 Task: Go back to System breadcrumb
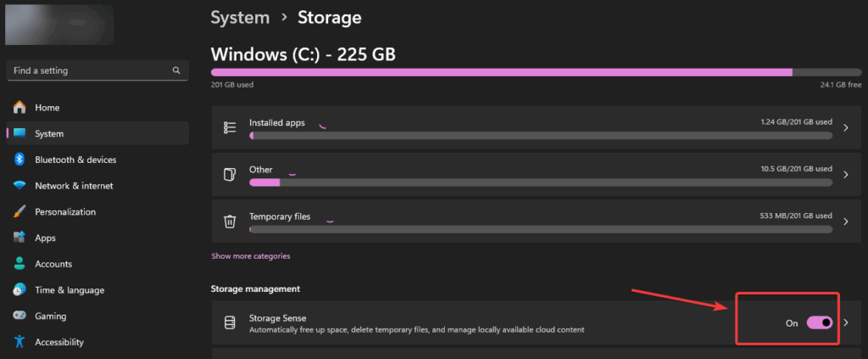[240, 18]
